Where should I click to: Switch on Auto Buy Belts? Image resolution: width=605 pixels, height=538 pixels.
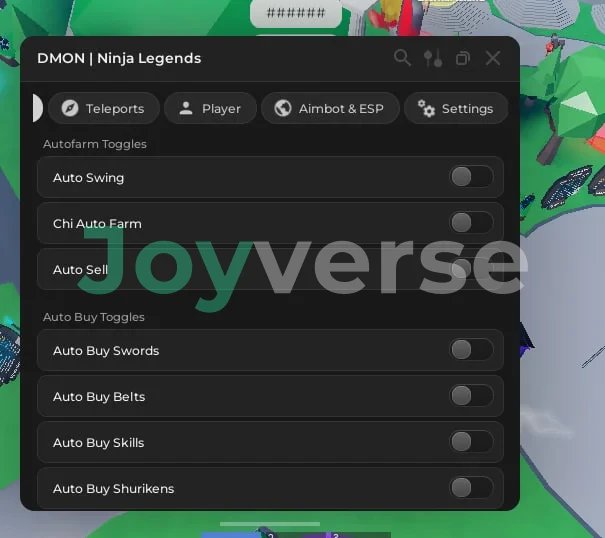[471, 396]
